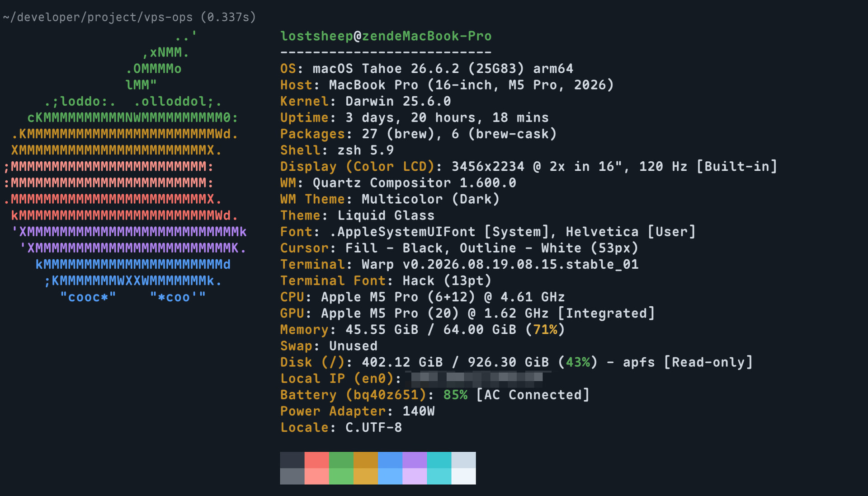Click the Terminal Warp version text

pos(500,264)
